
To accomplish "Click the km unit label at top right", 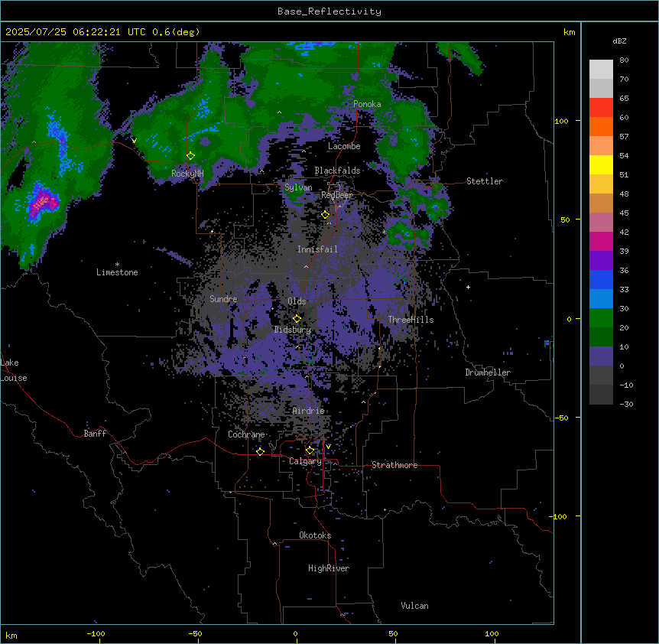I will (569, 32).
